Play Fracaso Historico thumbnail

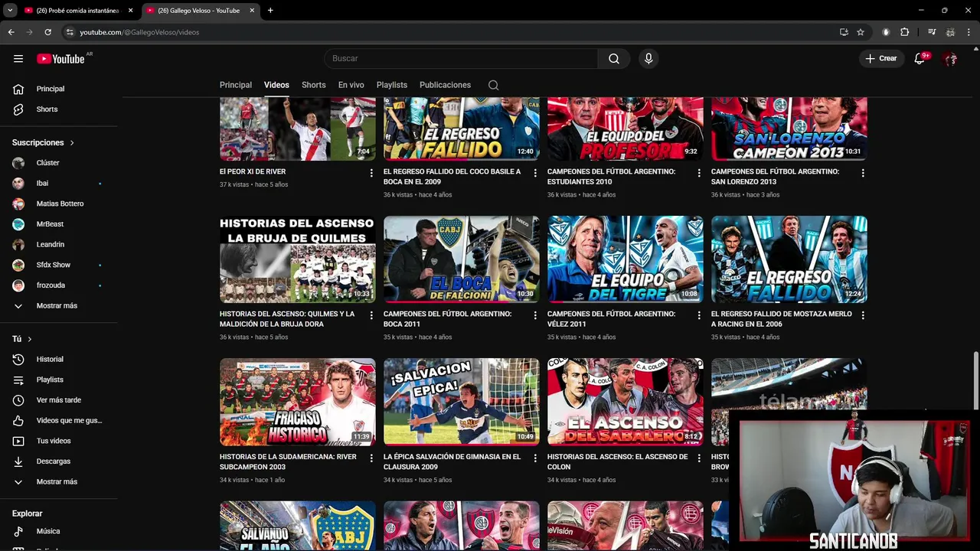tap(298, 402)
